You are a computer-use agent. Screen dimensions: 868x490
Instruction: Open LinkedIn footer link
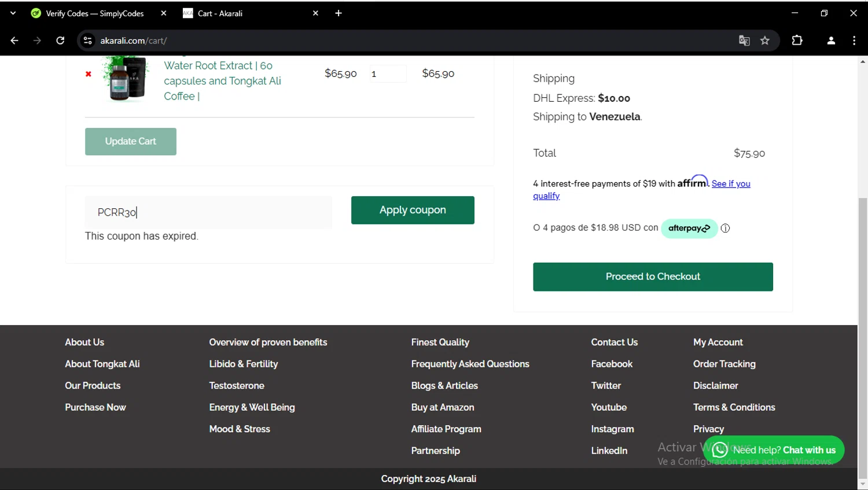[x=609, y=451]
